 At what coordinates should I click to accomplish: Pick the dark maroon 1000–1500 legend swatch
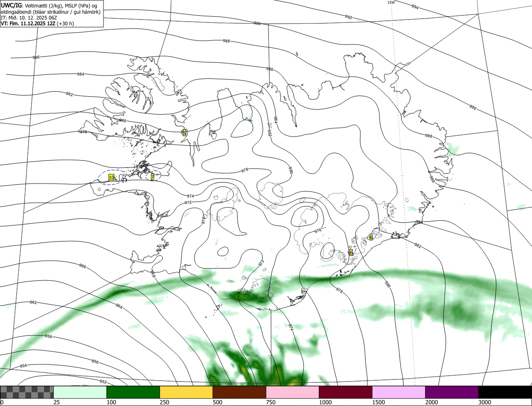(346, 392)
